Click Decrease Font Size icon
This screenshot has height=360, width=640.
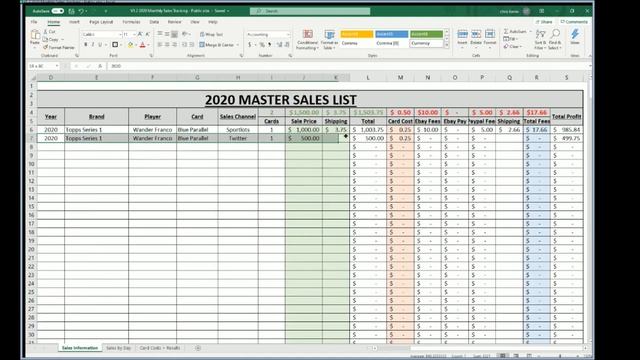147,34
